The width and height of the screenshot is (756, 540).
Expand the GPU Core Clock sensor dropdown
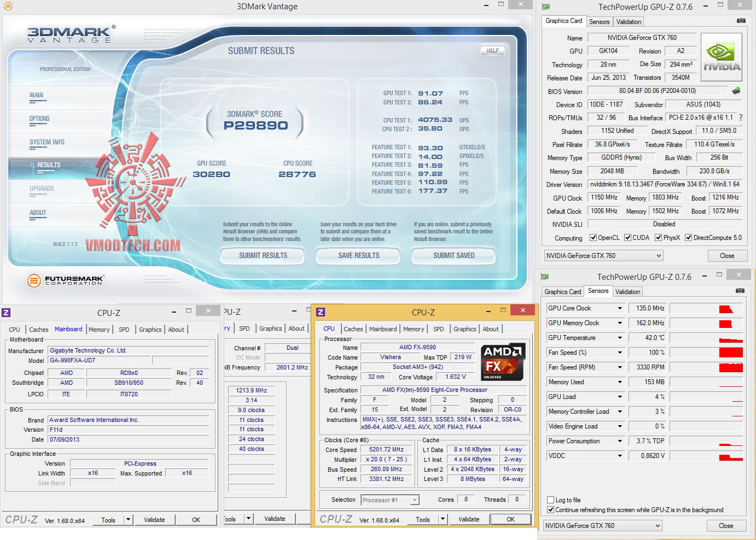[x=620, y=308]
